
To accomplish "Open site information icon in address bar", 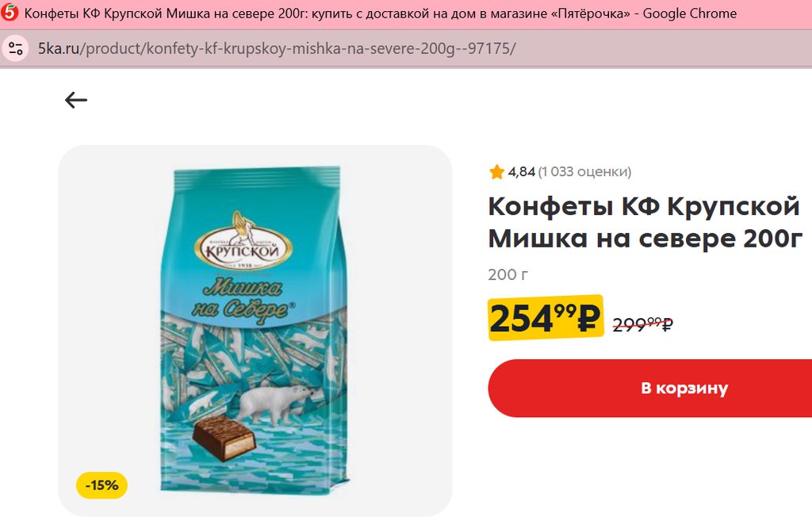I will (x=16, y=48).
